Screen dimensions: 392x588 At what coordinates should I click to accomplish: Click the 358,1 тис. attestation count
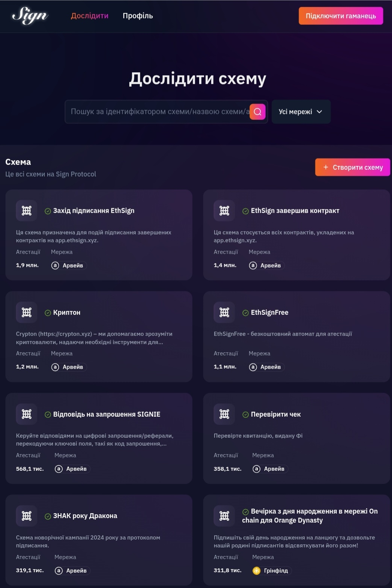tap(227, 469)
